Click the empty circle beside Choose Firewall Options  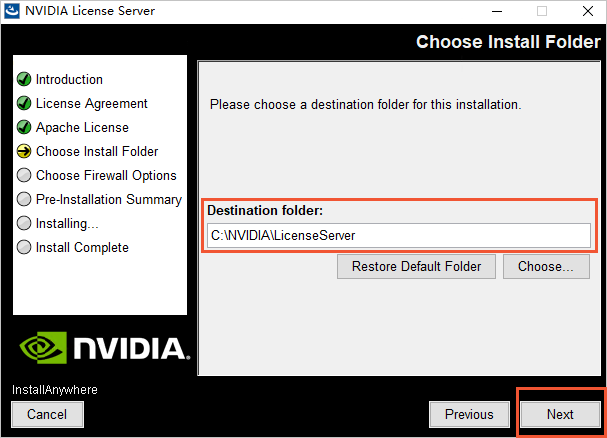pyautogui.click(x=24, y=175)
